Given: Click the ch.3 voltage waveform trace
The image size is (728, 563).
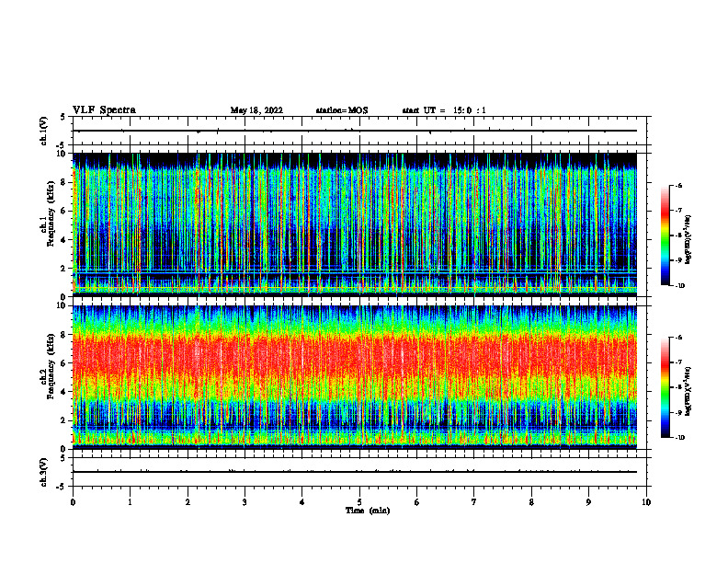Looking at the screenshot, I should pos(355,472).
